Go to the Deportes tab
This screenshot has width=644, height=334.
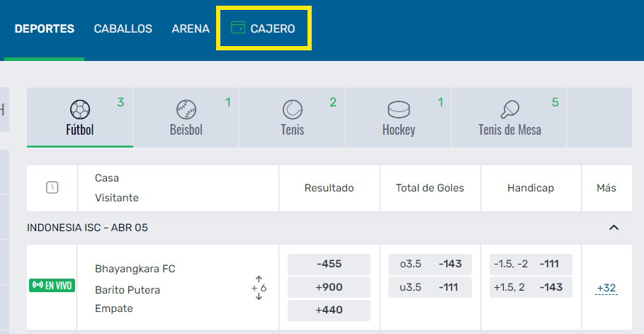tap(45, 28)
